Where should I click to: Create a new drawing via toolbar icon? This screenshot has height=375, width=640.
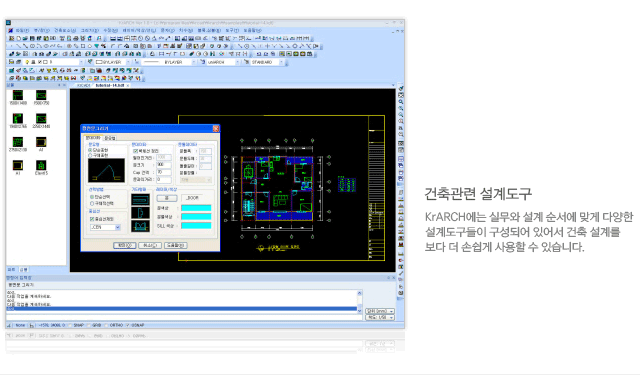tap(18, 38)
